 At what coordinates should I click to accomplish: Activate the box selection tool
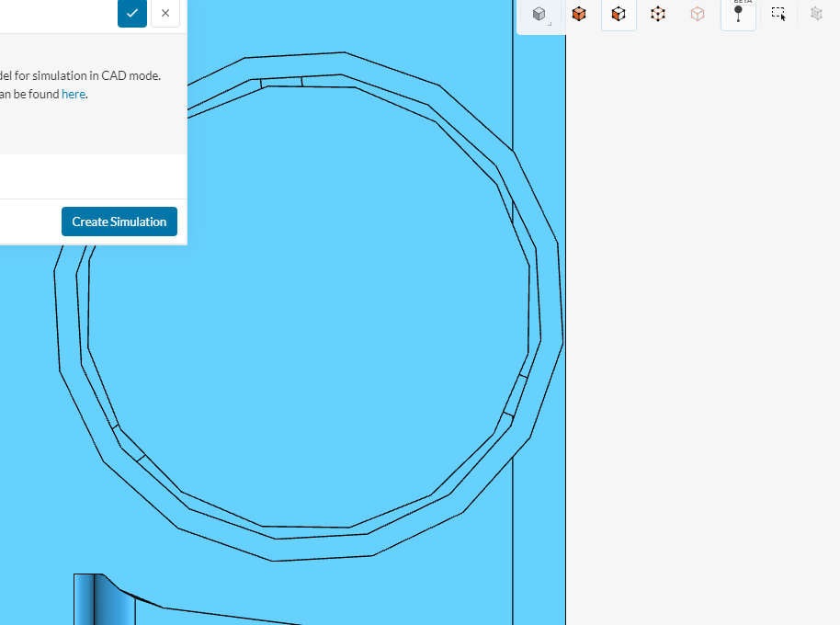(778, 15)
